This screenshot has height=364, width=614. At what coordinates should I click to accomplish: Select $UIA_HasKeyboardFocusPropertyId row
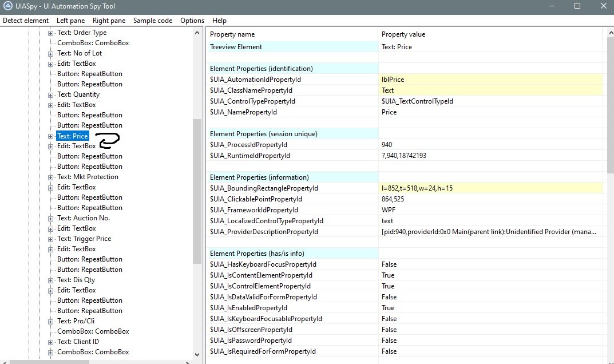[405, 264]
